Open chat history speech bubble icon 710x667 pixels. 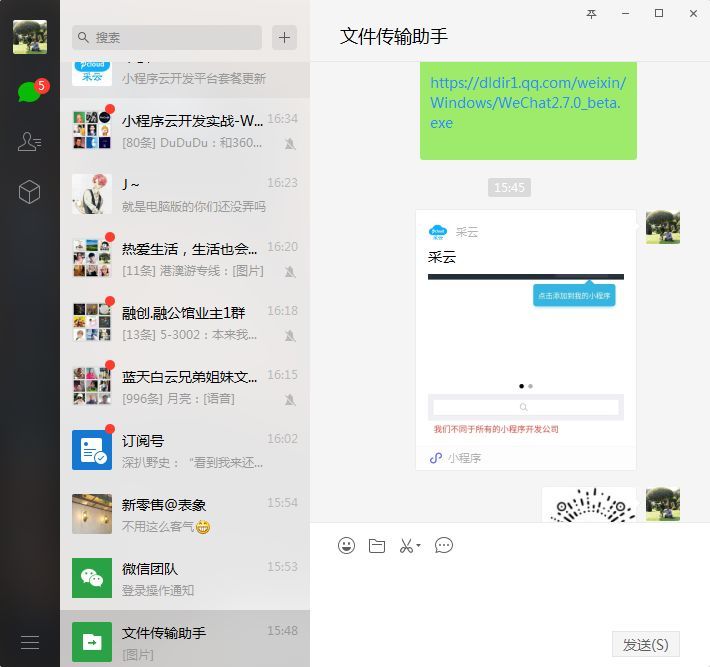point(444,545)
